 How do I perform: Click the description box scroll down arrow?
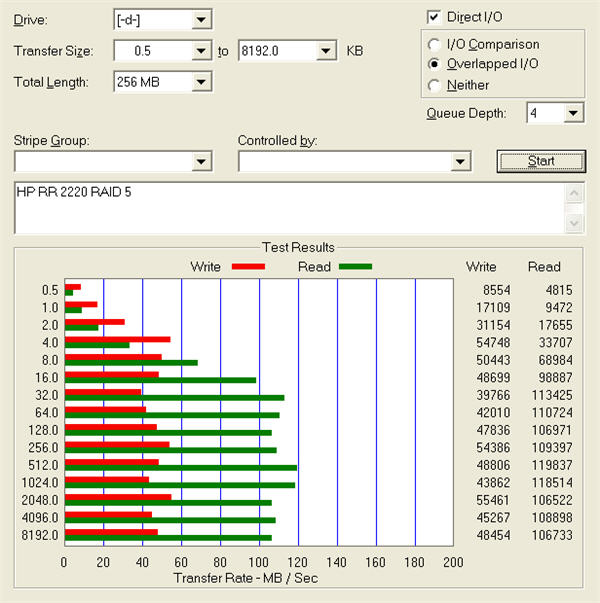tap(574, 223)
